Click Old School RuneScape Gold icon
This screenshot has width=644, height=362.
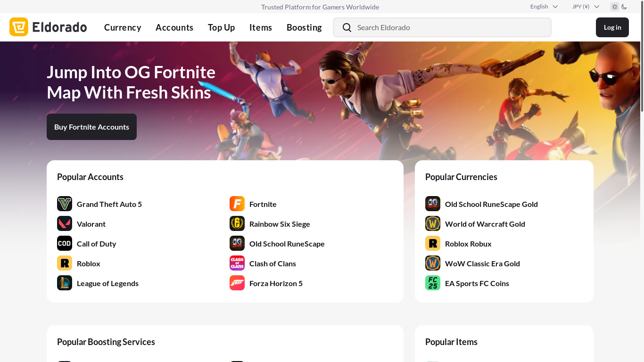point(433,204)
